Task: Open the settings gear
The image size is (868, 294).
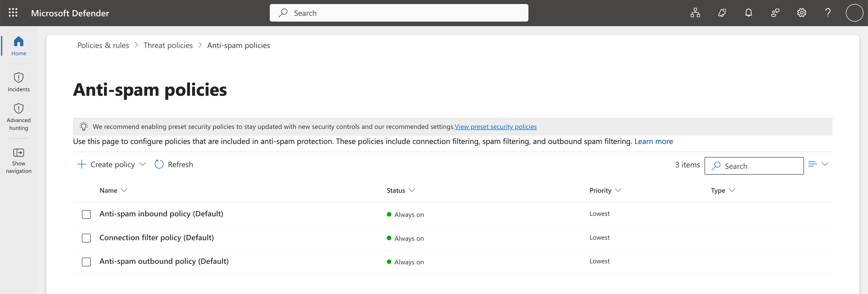Action: click(x=801, y=13)
